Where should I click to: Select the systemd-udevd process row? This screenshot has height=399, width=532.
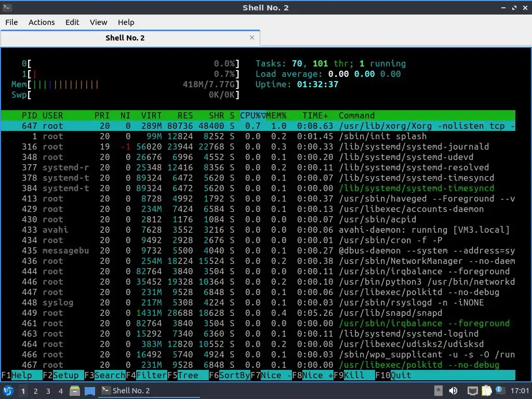pos(258,157)
